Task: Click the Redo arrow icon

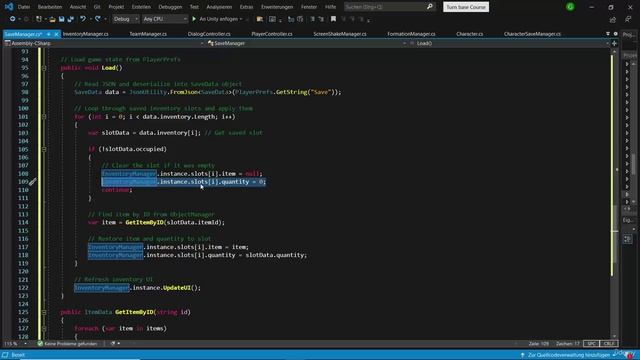Action: pyautogui.click(x=98, y=19)
